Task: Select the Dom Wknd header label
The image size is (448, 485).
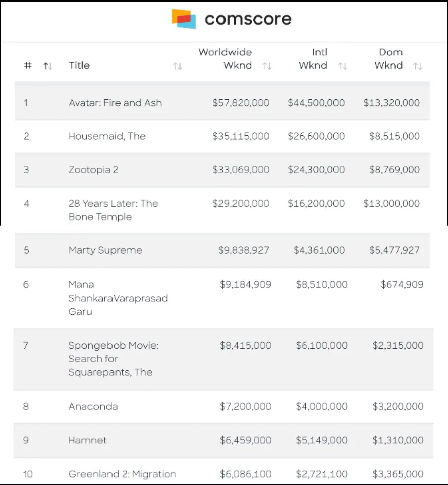Action: tap(389, 58)
